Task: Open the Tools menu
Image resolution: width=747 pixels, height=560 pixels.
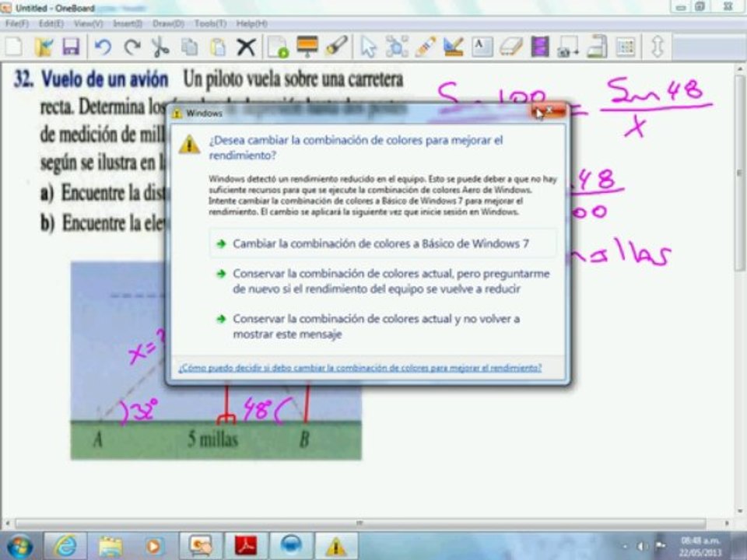Action: pos(210,23)
